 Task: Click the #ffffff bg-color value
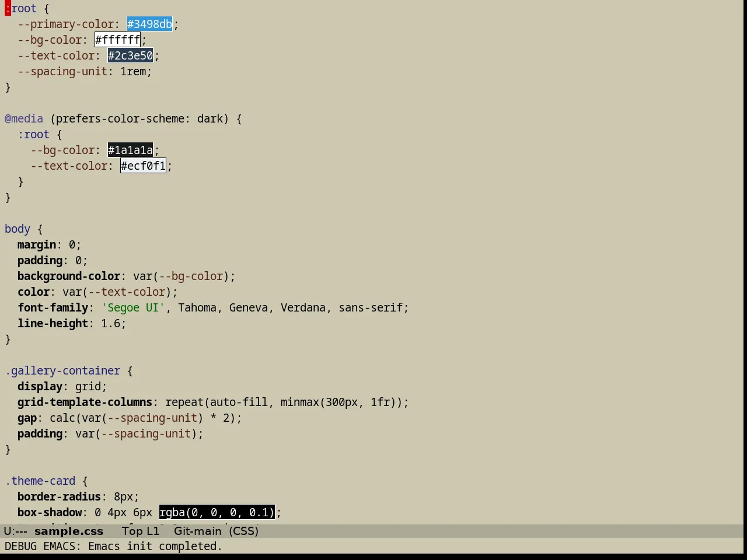117,40
